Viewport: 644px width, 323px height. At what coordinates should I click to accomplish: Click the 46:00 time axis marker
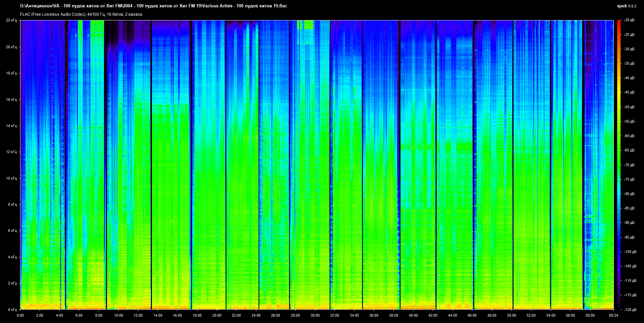(x=472, y=315)
